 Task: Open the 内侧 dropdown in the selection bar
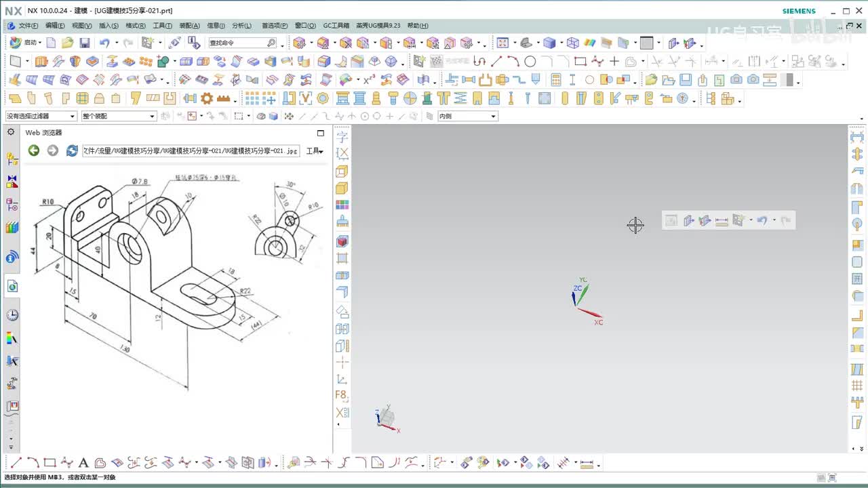(x=468, y=116)
